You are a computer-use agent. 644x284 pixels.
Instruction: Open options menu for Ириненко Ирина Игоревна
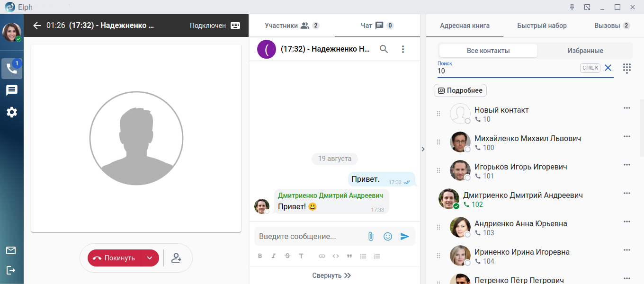pyautogui.click(x=627, y=250)
